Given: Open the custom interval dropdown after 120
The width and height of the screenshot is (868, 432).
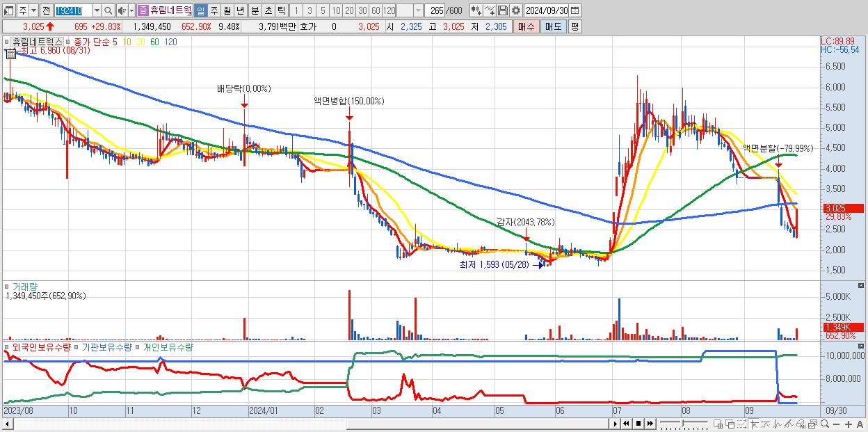Looking at the screenshot, I should (418, 11).
